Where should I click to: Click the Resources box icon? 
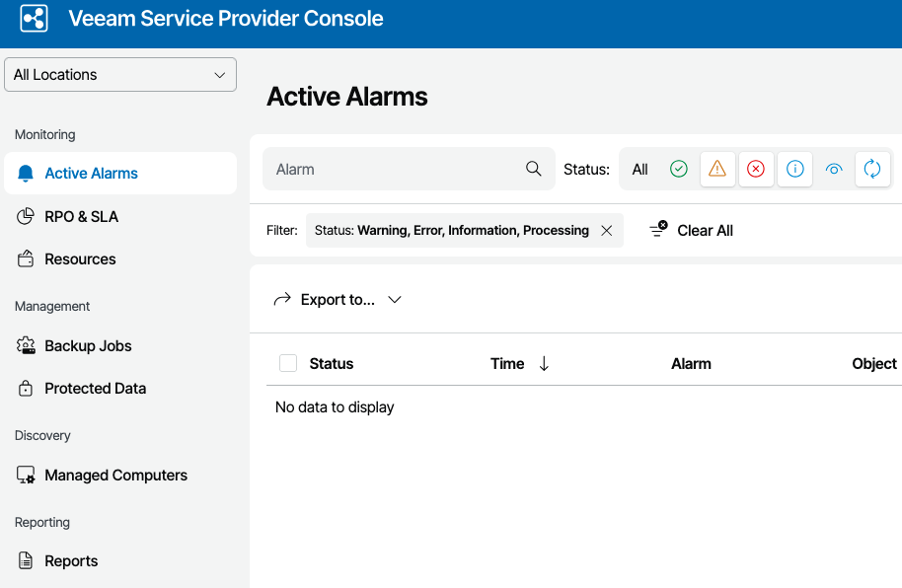coord(26,259)
